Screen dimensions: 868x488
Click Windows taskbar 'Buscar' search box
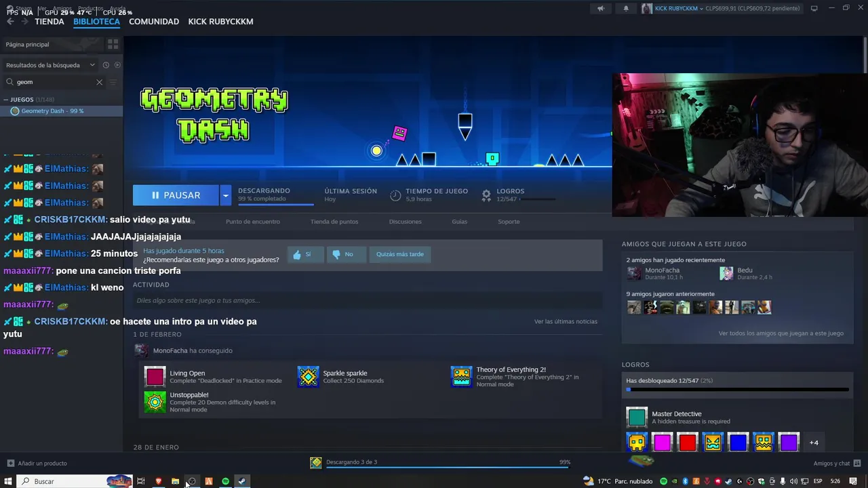[x=75, y=481]
